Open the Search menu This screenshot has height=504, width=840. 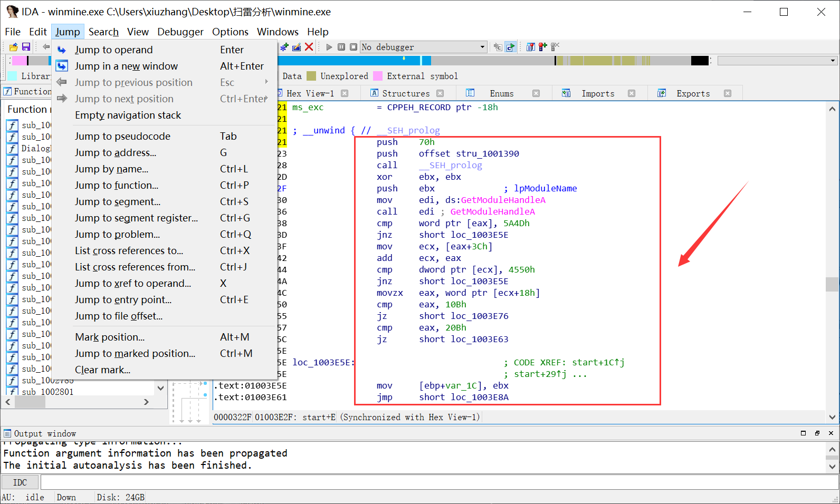click(103, 32)
